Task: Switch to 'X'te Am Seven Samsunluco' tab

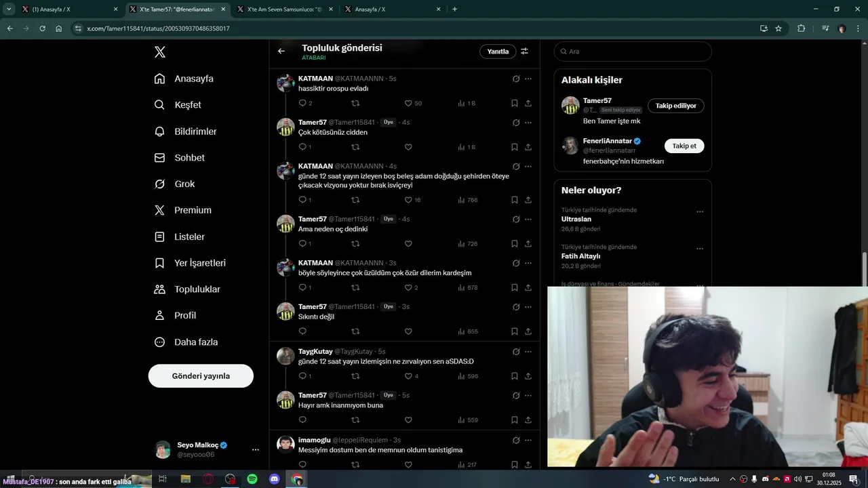Action: (283, 9)
